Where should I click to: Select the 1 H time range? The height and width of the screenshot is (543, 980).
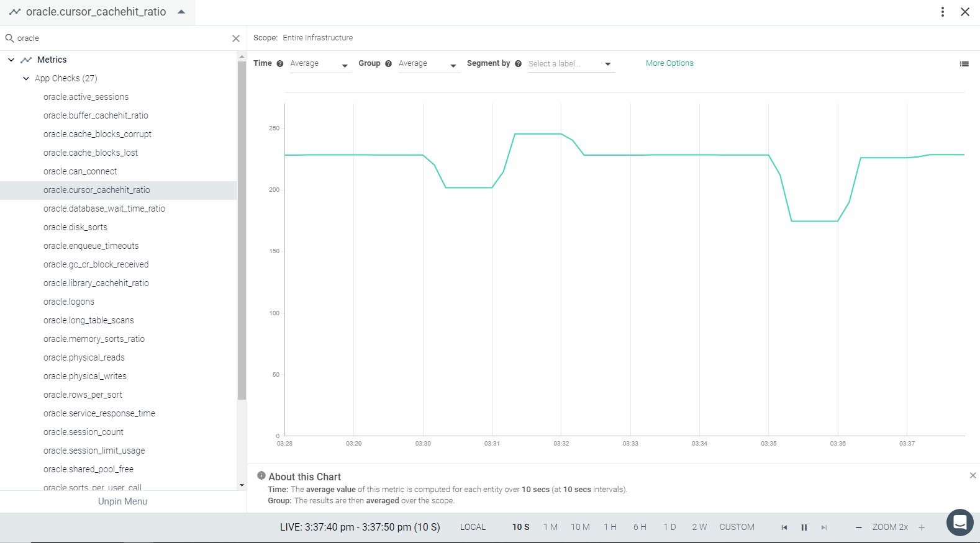coord(610,527)
